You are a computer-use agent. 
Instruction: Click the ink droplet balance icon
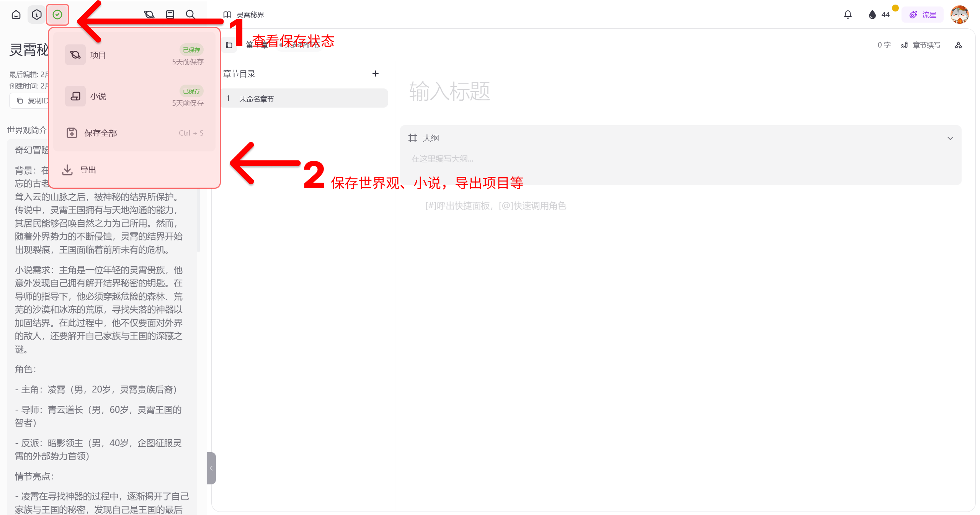(872, 15)
